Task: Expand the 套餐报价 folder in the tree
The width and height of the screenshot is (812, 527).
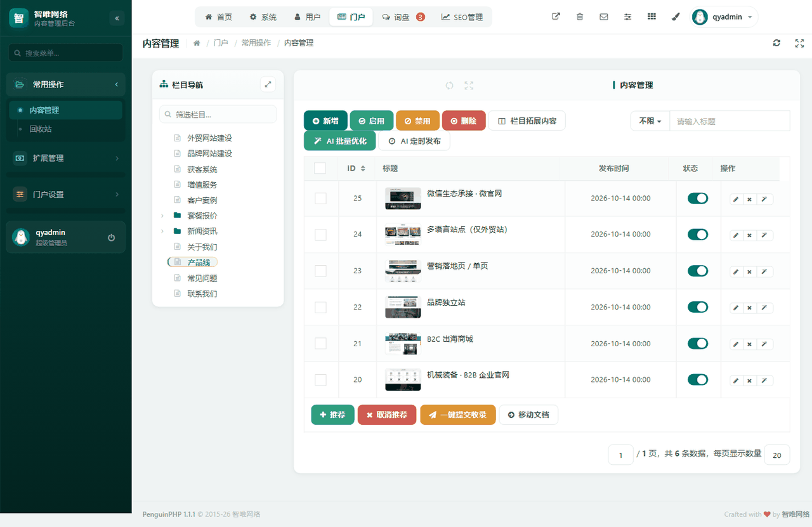Action: [162, 216]
